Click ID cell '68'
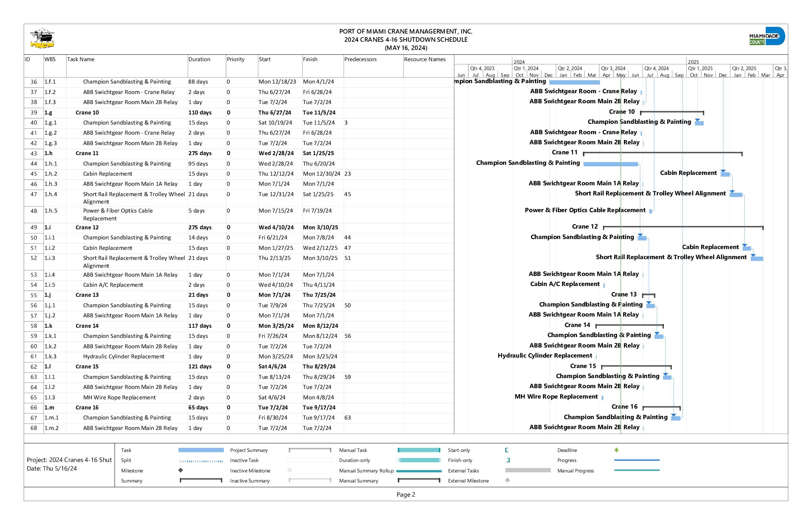 pos(34,428)
